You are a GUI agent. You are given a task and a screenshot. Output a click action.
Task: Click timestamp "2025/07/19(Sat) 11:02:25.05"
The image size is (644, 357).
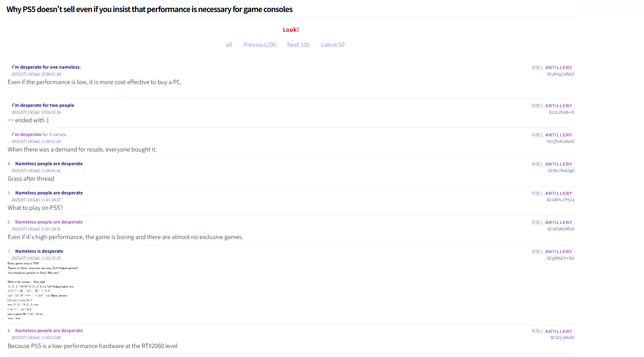(36, 258)
